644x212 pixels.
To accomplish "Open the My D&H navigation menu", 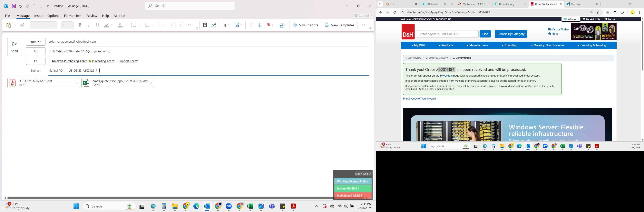I will point(418,45).
